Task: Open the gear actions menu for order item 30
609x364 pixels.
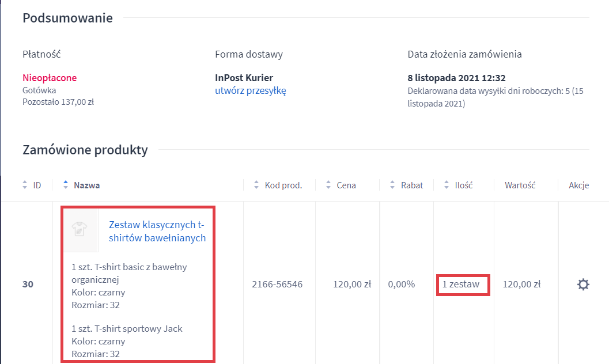Action: [583, 285]
